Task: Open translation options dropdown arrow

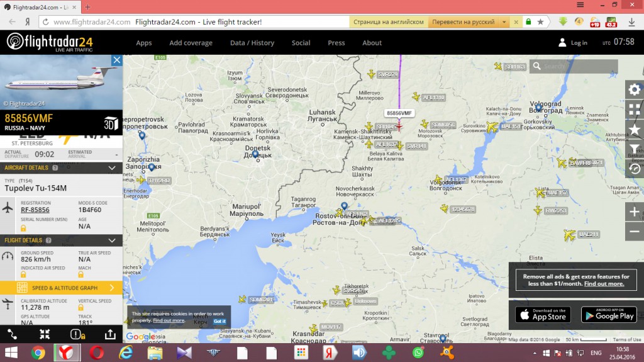Action: (x=504, y=22)
